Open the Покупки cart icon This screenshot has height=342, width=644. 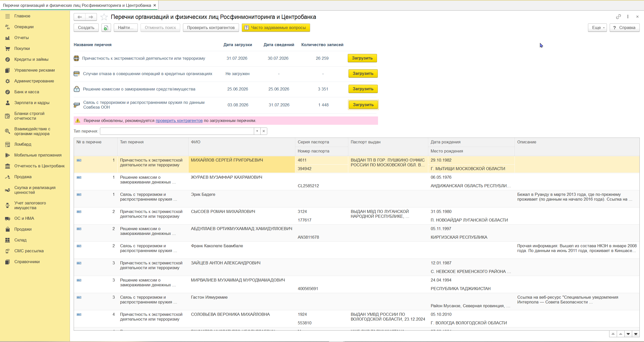pos(8,49)
